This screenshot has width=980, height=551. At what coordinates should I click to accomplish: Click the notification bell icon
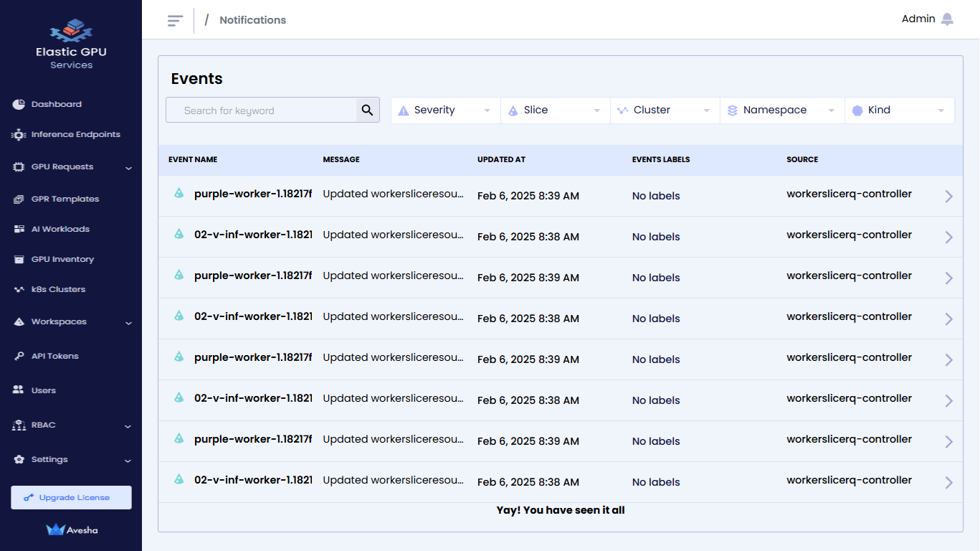(947, 19)
